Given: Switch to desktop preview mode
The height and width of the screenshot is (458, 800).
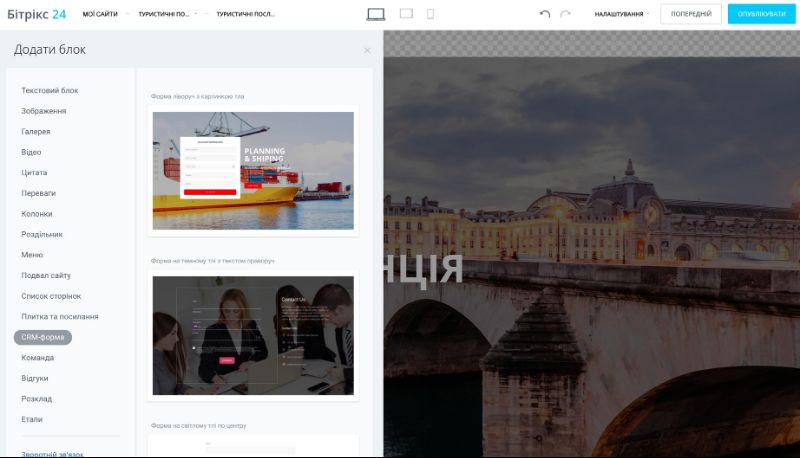Looking at the screenshot, I should point(376,14).
